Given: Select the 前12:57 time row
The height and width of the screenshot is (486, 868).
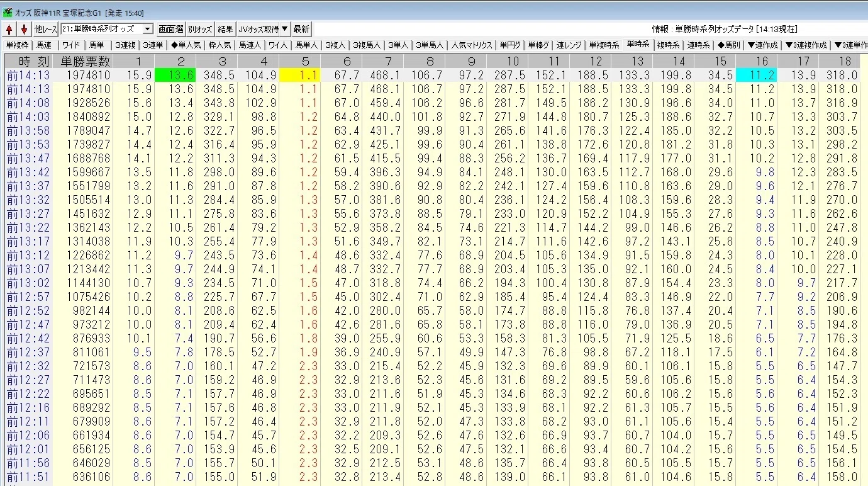Looking at the screenshot, I should [x=434, y=297].
